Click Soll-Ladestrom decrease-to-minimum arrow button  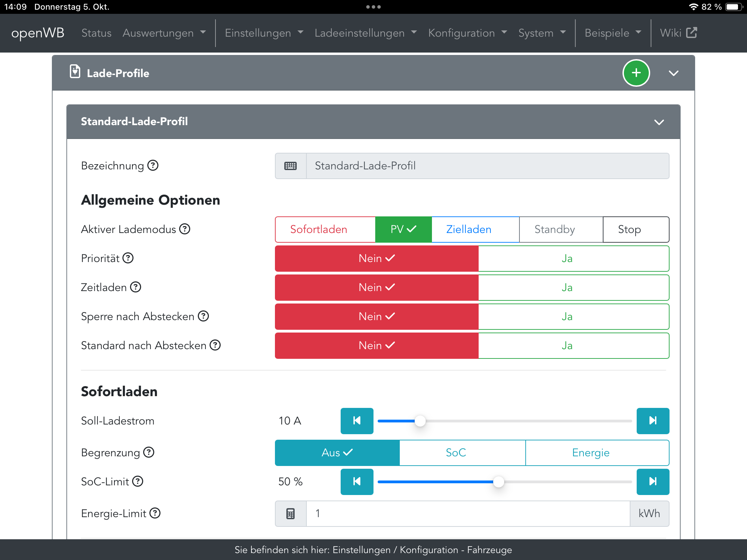[x=357, y=421]
